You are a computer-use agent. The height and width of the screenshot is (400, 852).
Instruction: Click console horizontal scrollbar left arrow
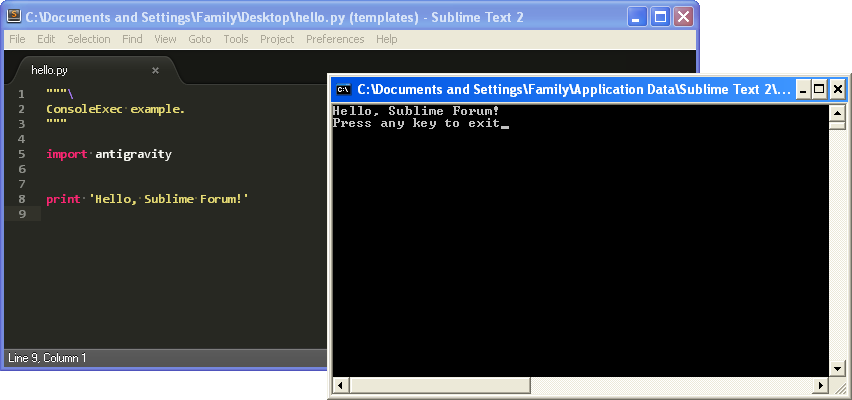340,385
